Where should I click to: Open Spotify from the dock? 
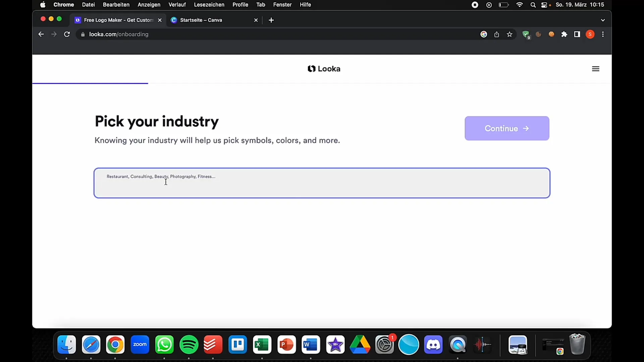click(189, 345)
